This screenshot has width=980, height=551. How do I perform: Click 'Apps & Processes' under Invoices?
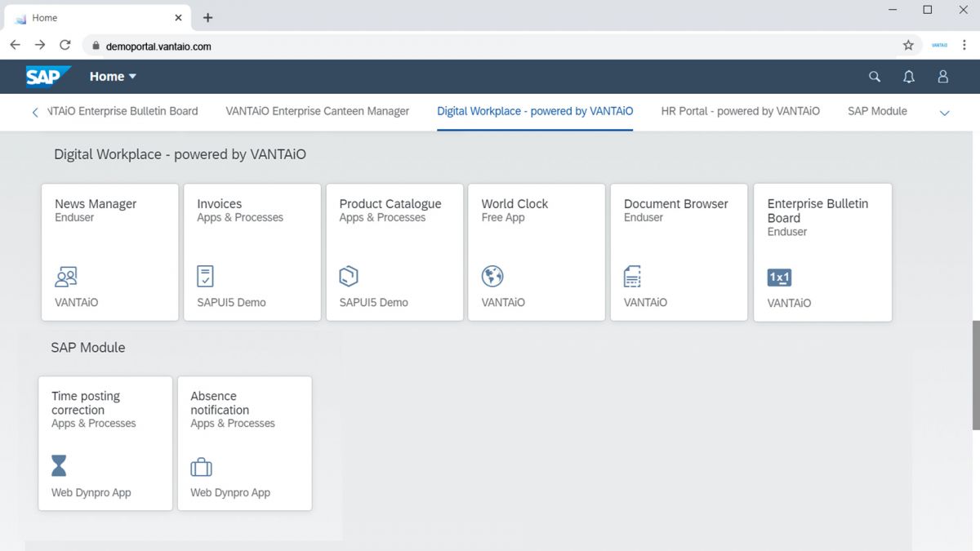coord(240,217)
